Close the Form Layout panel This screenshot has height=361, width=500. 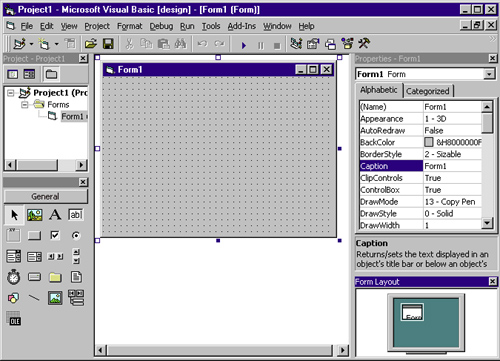(493, 282)
